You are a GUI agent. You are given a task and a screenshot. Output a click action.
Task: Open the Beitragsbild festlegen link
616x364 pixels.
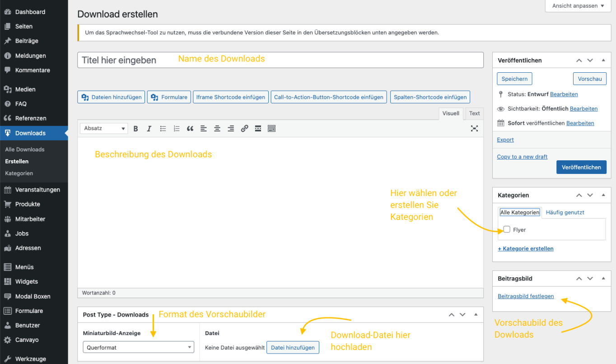(x=525, y=296)
